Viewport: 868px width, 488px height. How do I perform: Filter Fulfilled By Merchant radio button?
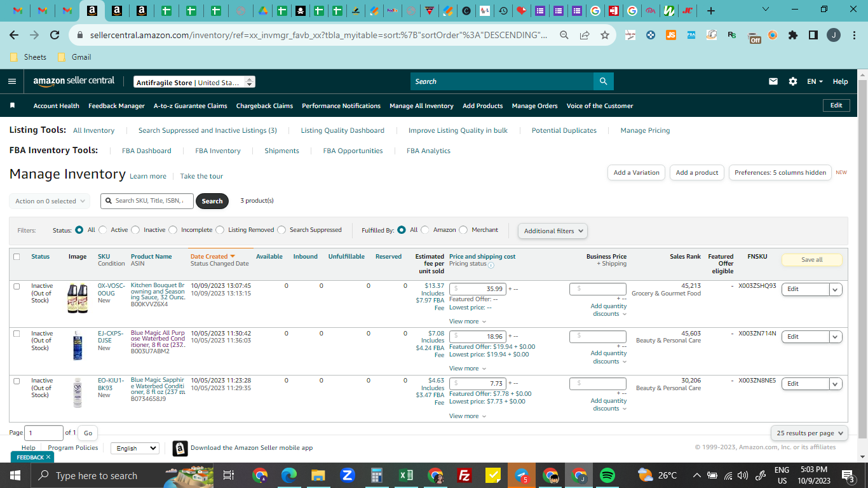pos(463,230)
